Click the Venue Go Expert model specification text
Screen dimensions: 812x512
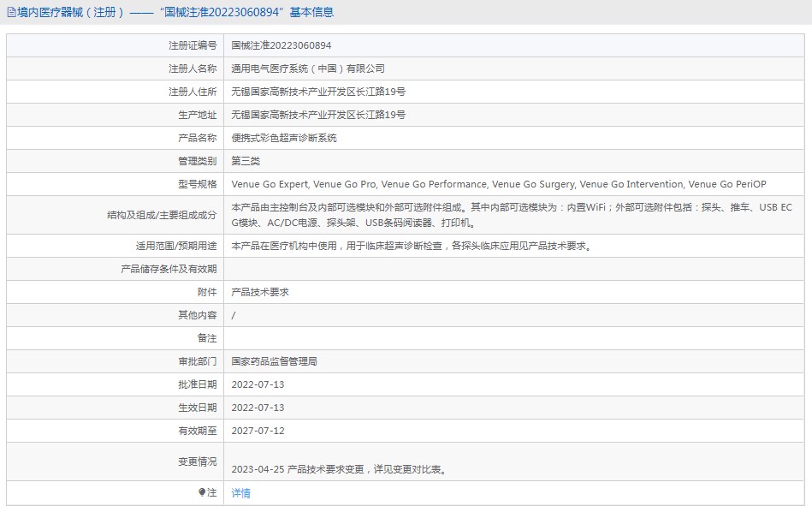[x=499, y=184]
